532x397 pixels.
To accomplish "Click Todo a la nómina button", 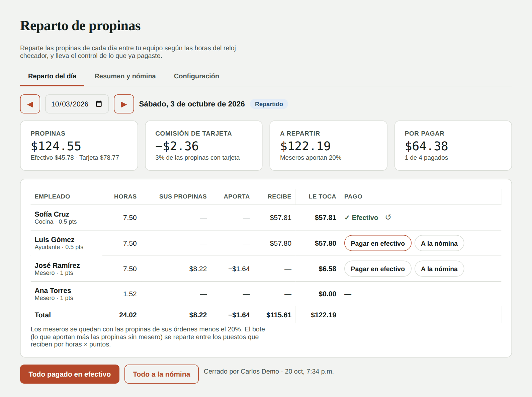I will 162,374.
